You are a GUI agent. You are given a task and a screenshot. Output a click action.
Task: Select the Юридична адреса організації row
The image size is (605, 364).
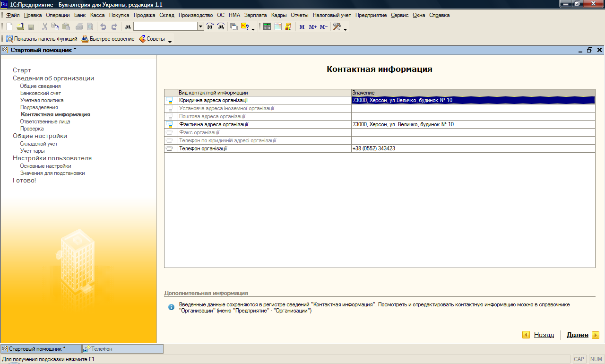(x=380, y=100)
